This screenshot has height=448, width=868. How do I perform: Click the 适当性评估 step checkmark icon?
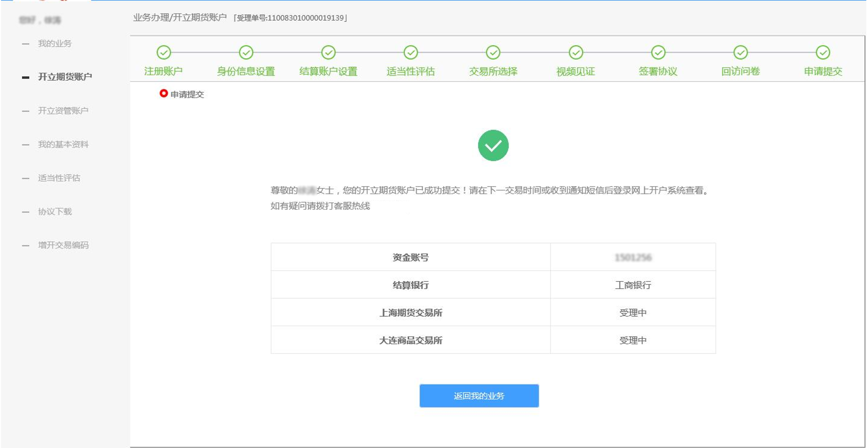click(x=410, y=53)
